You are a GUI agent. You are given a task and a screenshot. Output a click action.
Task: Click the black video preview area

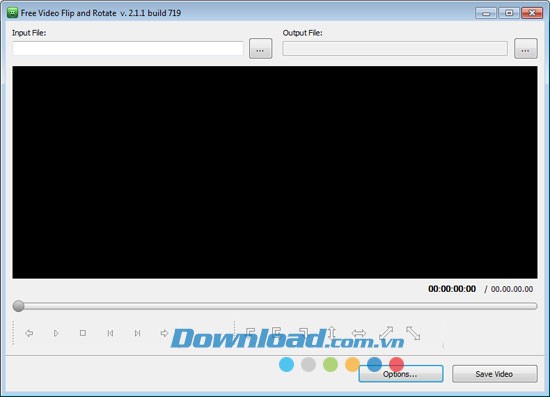(275, 172)
